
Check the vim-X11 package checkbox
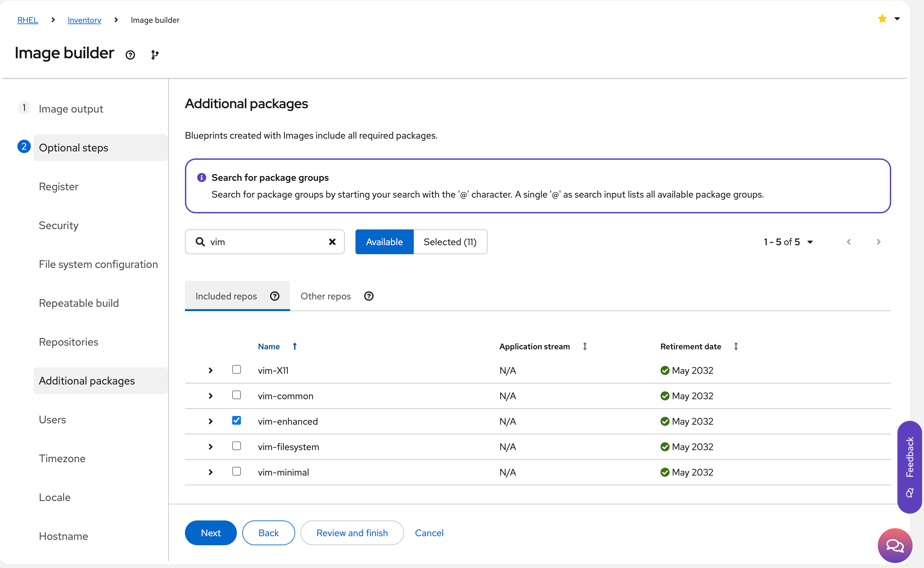(236, 370)
